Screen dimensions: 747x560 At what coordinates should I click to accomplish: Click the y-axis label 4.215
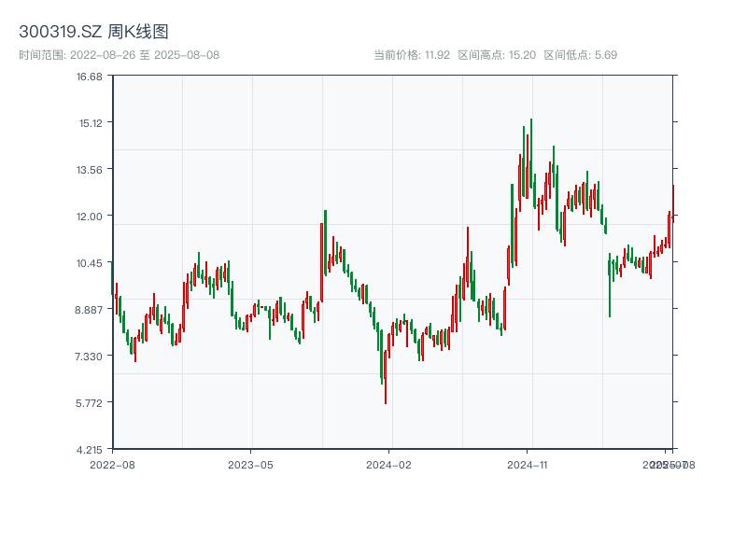point(89,450)
